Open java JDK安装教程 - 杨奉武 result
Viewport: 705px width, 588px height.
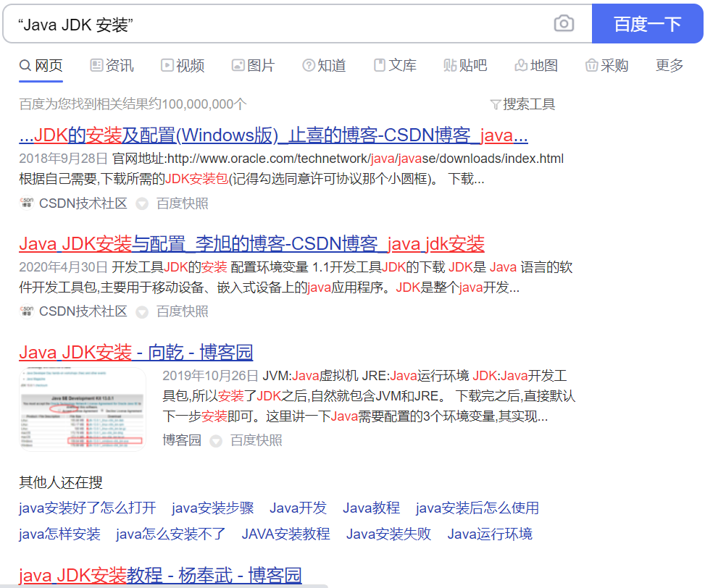point(160,576)
